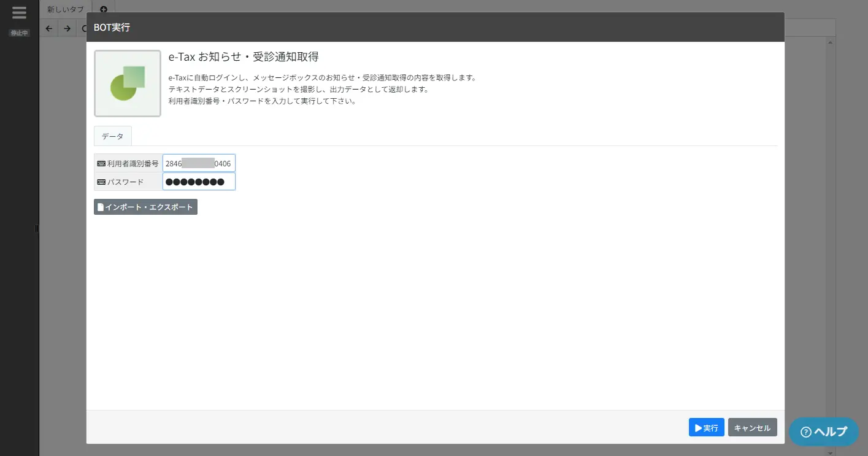The width and height of the screenshot is (868, 456).
Task: Go back with the browser back arrow
Action: coord(49,28)
